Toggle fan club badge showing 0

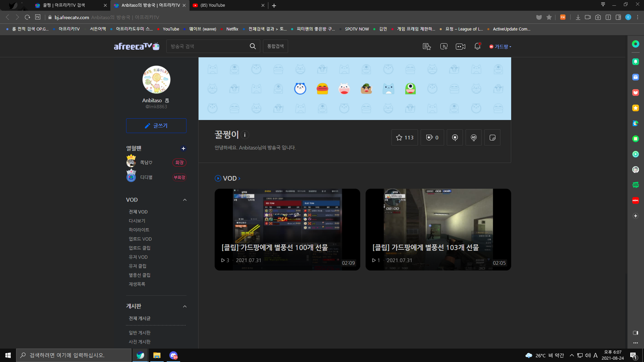click(x=432, y=137)
